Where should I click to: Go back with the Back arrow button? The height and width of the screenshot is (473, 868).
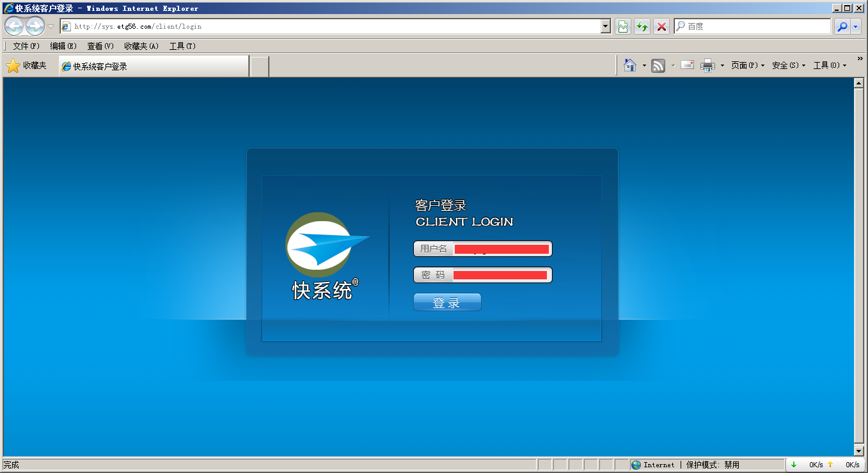pos(14,26)
